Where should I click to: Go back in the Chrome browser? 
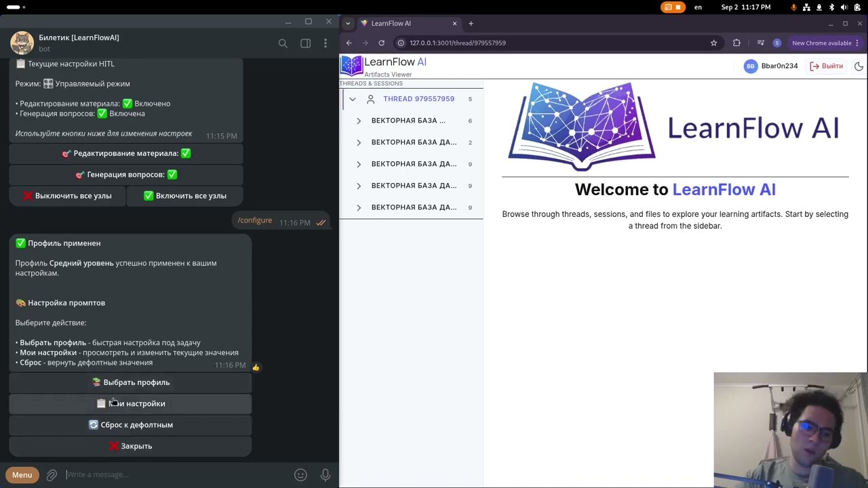pos(349,43)
